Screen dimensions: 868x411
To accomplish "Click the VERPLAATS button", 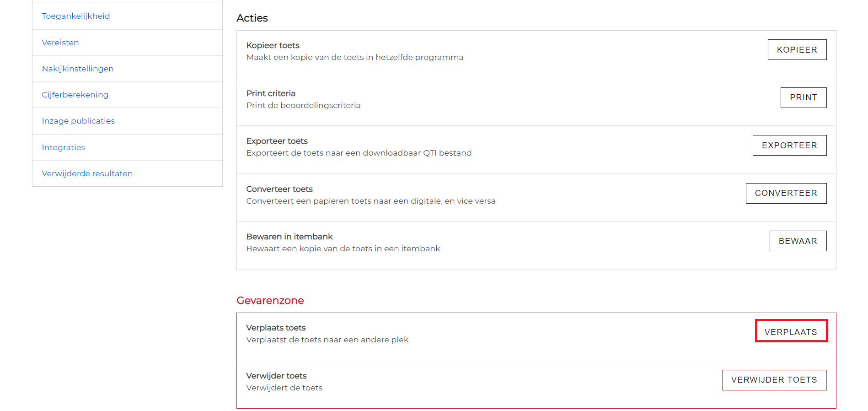I will pos(791,332).
